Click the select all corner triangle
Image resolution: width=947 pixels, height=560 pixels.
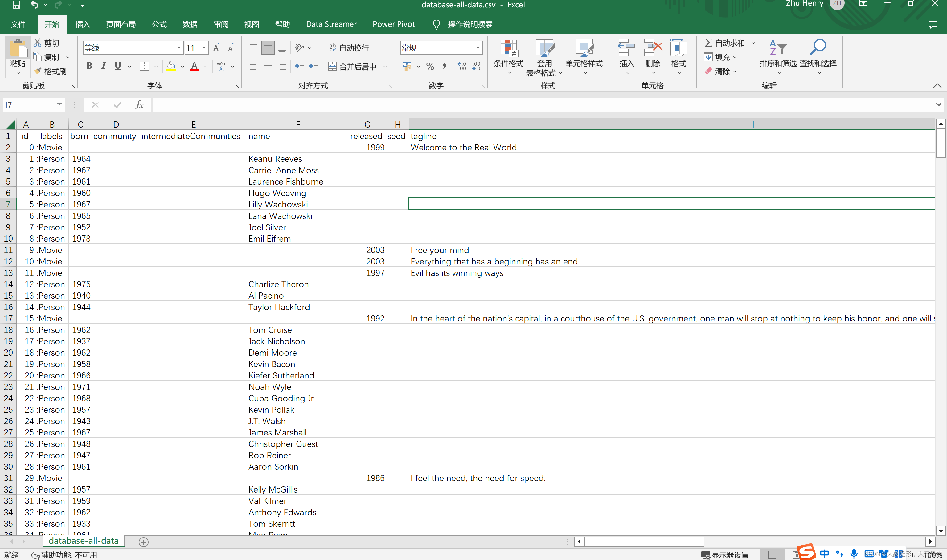(11, 124)
